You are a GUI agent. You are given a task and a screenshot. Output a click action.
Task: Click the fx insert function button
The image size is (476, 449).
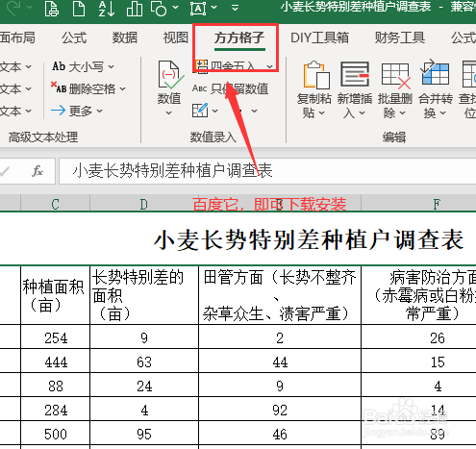point(38,171)
